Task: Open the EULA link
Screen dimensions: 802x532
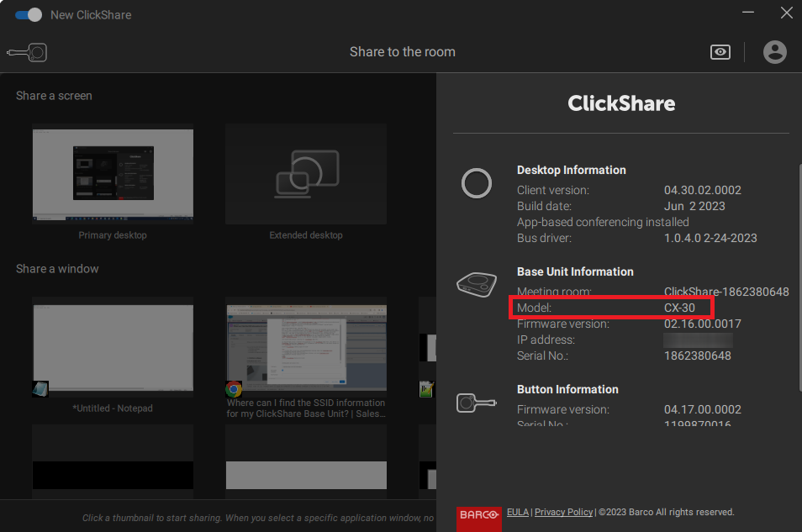Action: point(517,512)
